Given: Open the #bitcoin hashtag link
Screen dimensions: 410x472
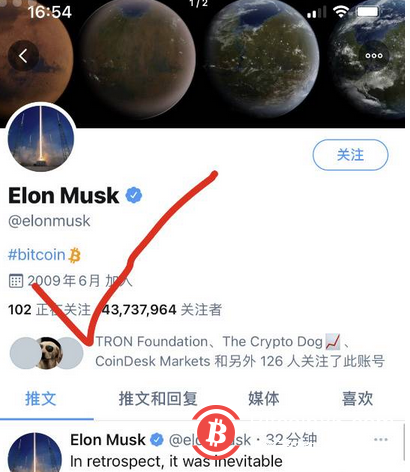Looking at the screenshot, I should coord(37,255).
